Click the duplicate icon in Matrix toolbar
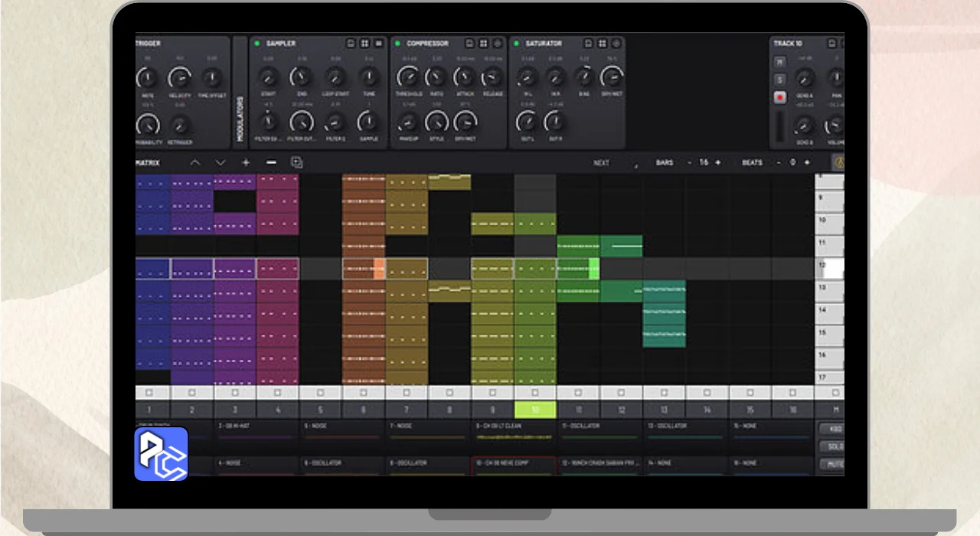 point(297,162)
